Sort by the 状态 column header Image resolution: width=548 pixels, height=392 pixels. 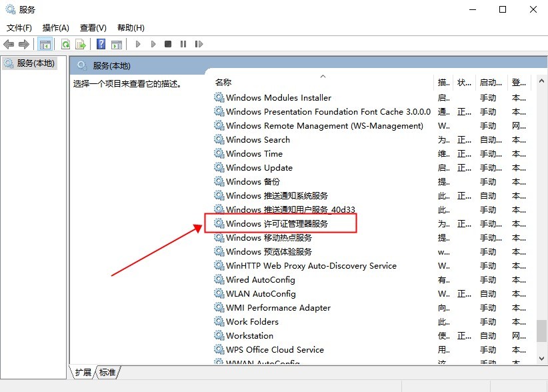(464, 83)
